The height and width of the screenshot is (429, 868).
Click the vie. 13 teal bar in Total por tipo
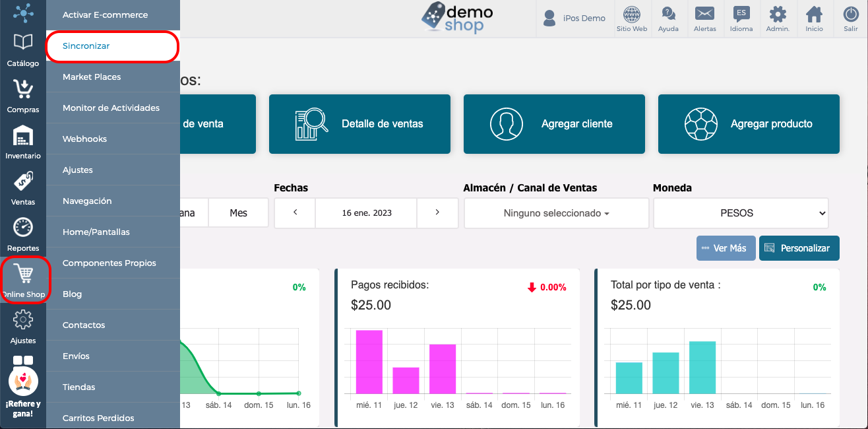click(702, 368)
